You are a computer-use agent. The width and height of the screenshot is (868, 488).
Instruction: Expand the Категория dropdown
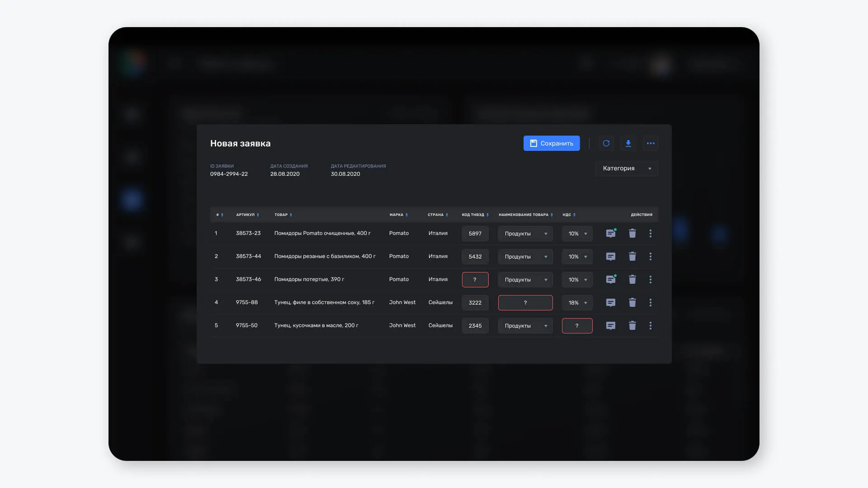[x=627, y=169]
